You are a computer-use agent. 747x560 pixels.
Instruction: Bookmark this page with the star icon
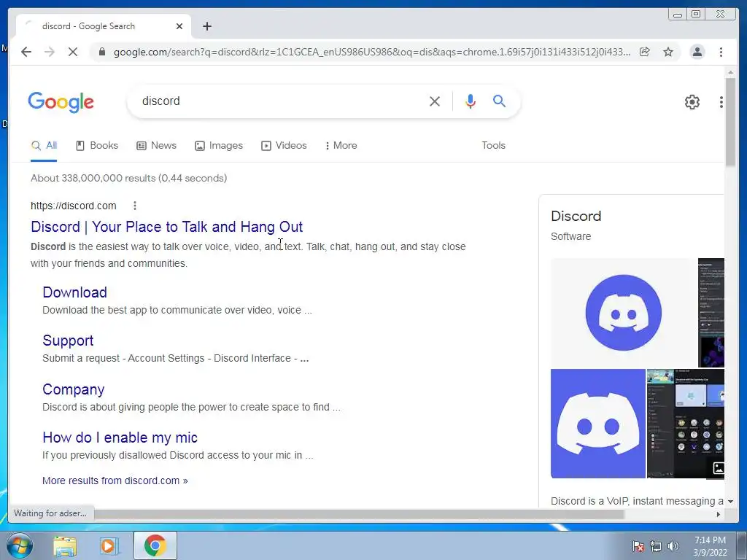[668, 52]
